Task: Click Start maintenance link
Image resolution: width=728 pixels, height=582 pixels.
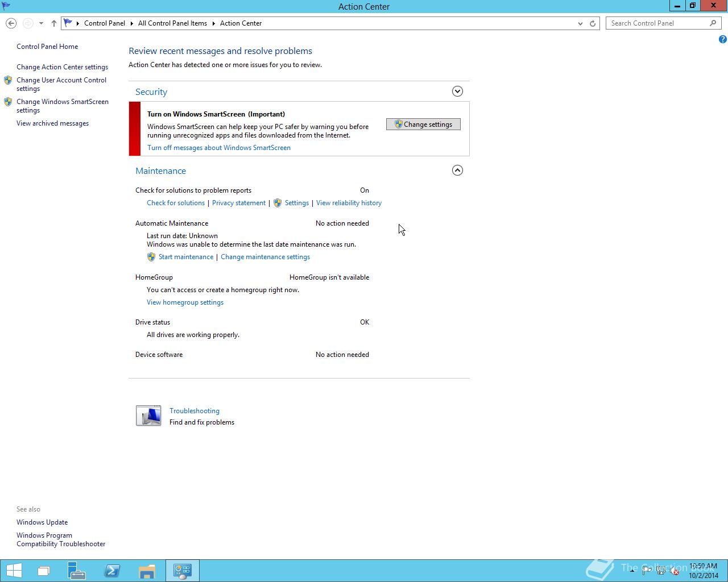Action: tap(186, 257)
